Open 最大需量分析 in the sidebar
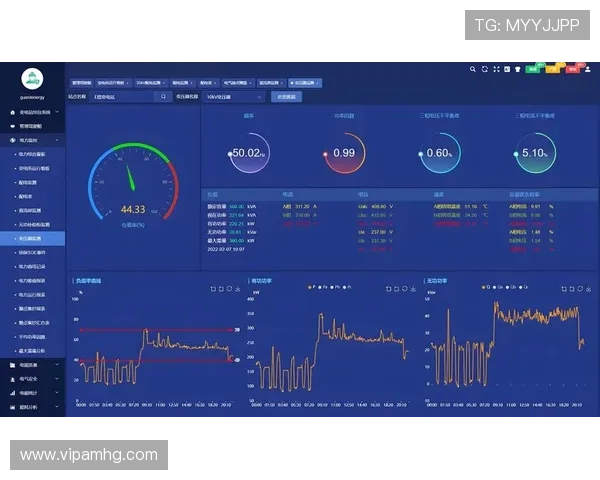The image size is (600, 480). pyautogui.click(x=36, y=351)
